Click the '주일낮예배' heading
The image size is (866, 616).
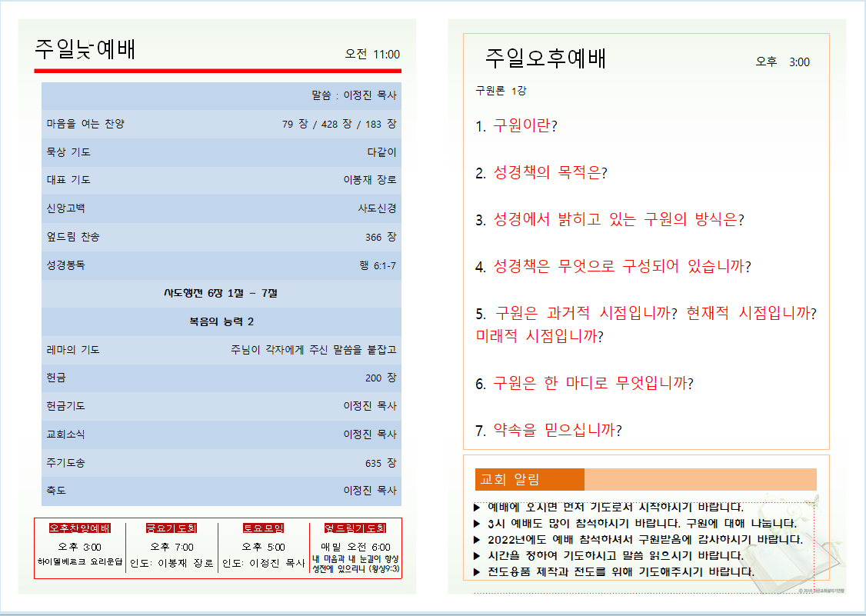pos(85,49)
